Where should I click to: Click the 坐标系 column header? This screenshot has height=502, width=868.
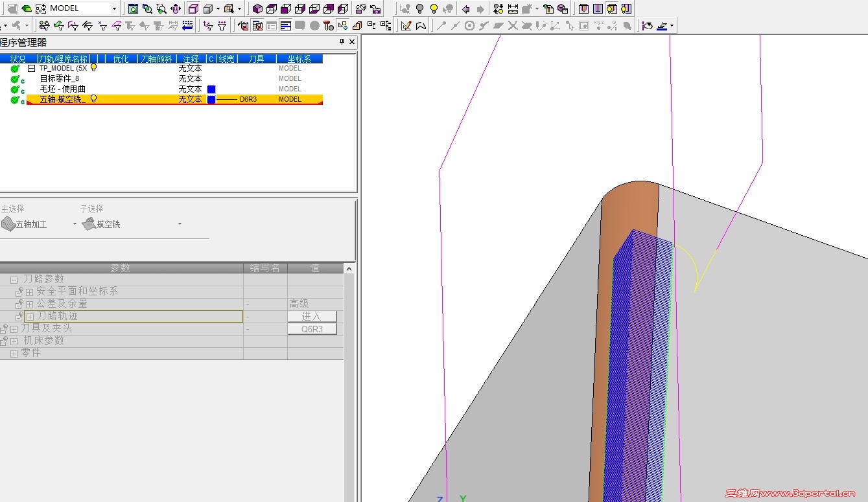(299, 59)
